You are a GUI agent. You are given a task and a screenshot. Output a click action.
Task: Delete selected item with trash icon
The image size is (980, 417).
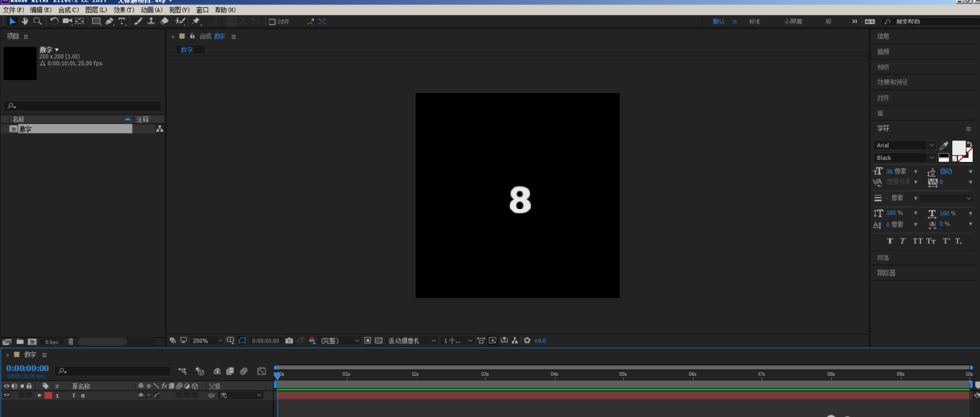point(71,342)
